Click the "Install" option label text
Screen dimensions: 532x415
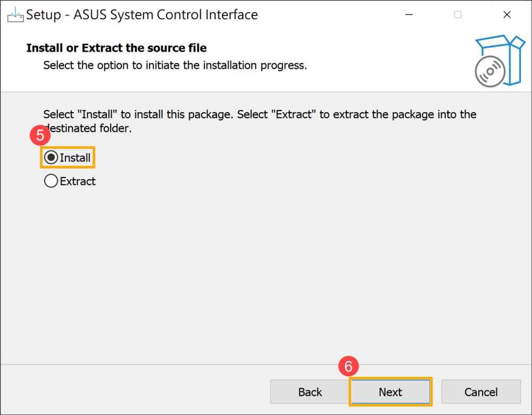(x=75, y=158)
